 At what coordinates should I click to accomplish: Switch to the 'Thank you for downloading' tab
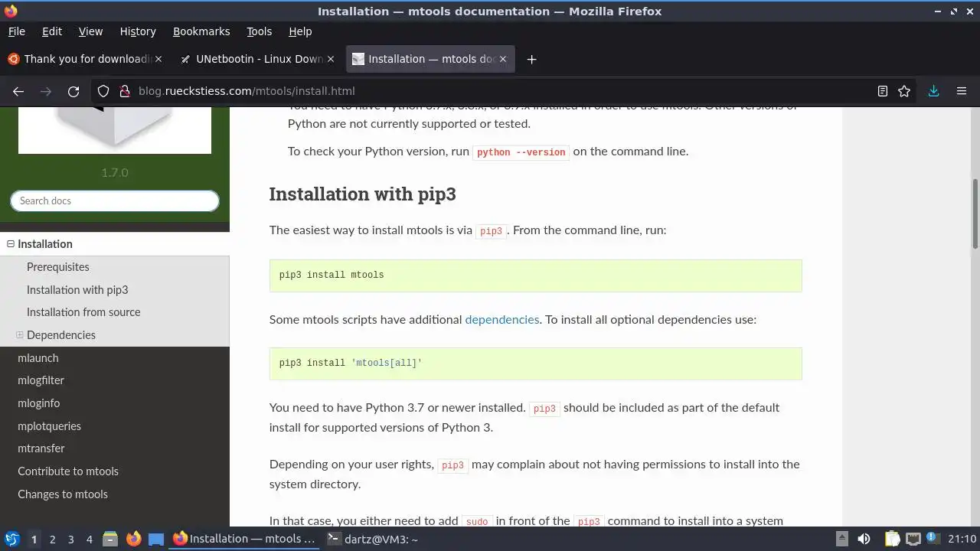[x=86, y=59]
